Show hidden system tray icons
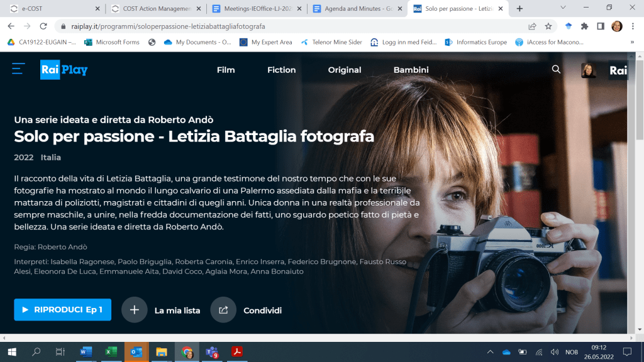 [x=491, y=352]
